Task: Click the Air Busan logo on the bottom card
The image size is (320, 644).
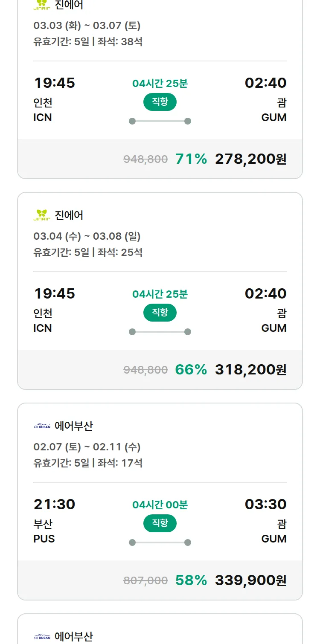Action: click(42, 636)
